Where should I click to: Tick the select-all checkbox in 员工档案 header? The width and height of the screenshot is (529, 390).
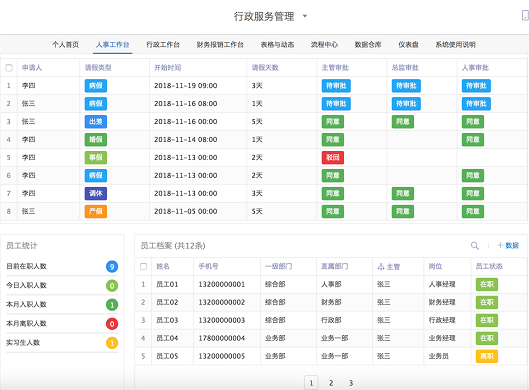143,267
